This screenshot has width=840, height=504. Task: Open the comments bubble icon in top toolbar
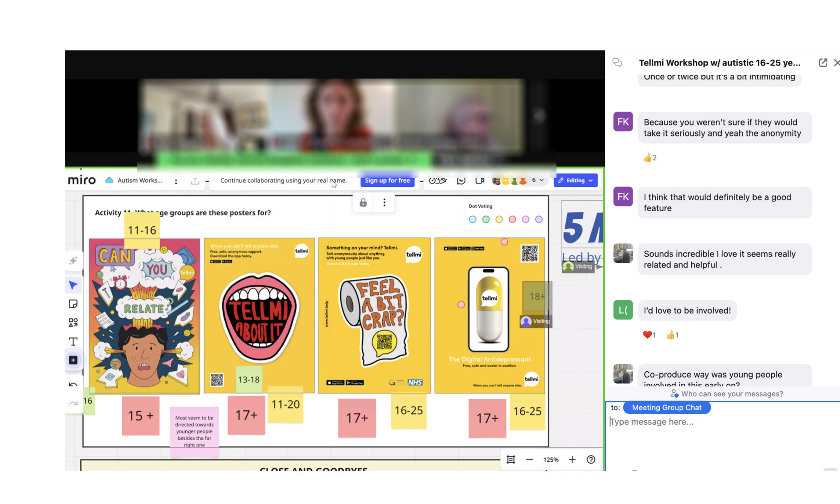coord(461,180)
